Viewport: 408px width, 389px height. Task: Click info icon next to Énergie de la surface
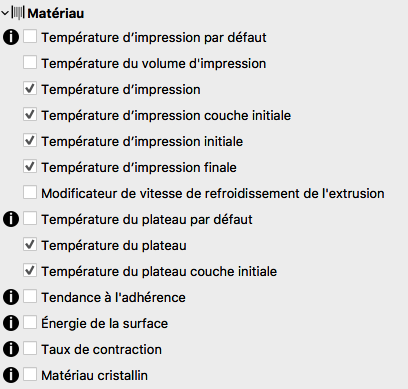tap(11, 323)
